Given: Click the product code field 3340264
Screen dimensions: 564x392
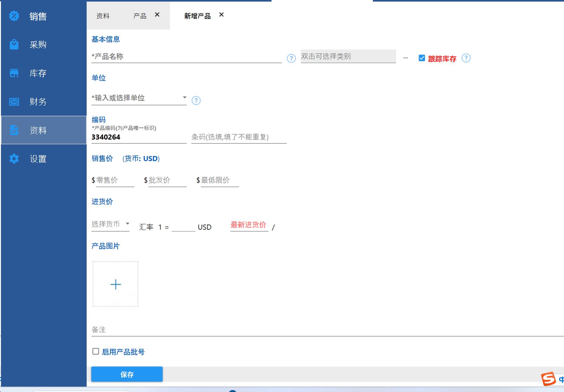Looking at the screenshot, I should click(x=139, y=137).
